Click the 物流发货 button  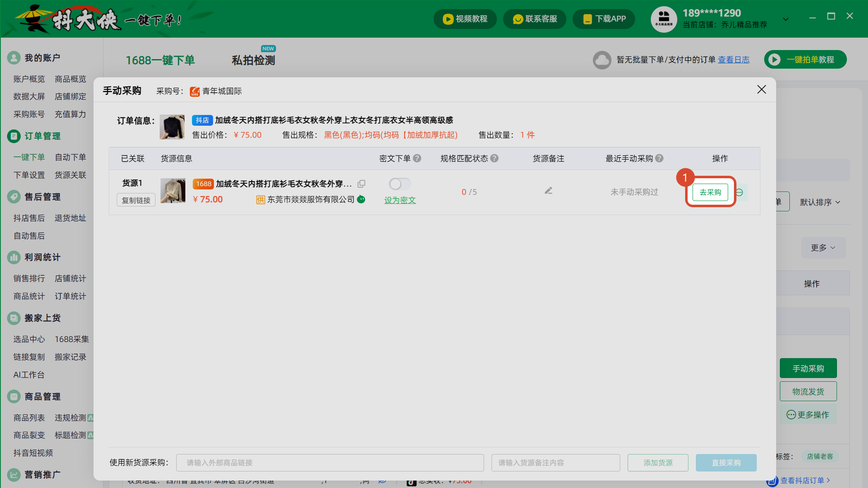coord(808,392)
